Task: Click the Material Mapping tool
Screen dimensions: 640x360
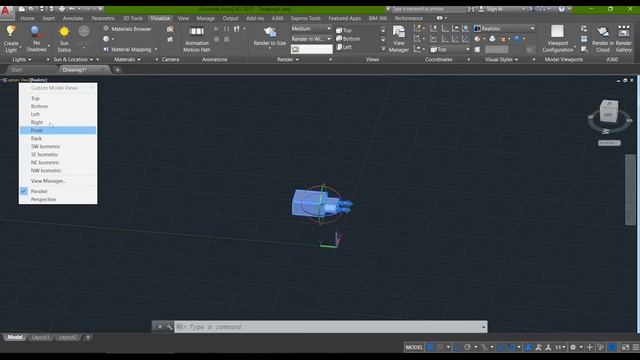Action: pos(127,49)
